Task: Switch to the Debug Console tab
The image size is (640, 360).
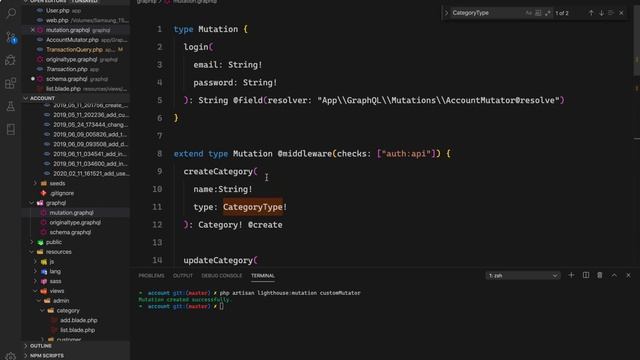Action: coord(222,276)
